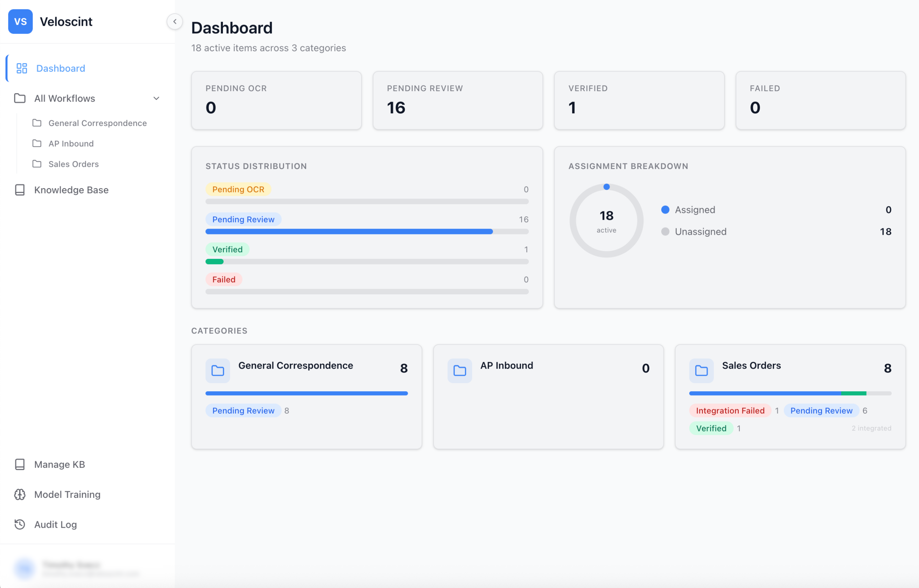Click '18 active items across 3 categories'
The image size is (919, 588).
click(x=269, y=48)
